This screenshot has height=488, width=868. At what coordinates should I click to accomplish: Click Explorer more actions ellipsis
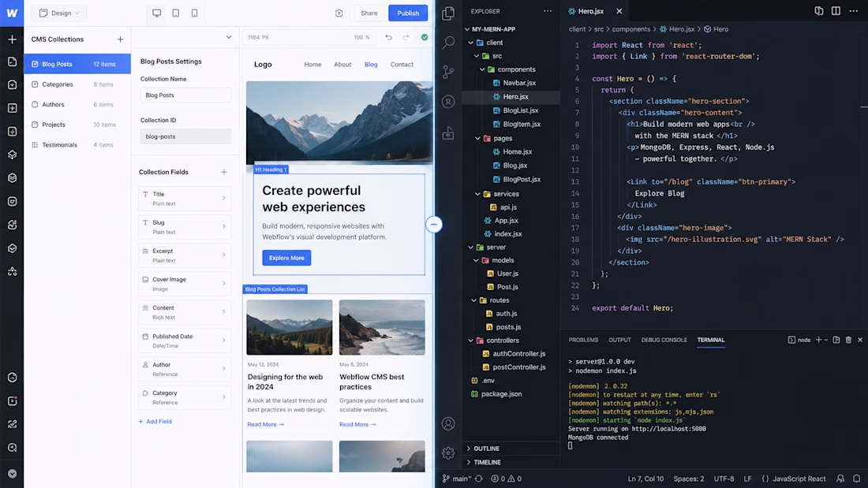pos(548,11)
